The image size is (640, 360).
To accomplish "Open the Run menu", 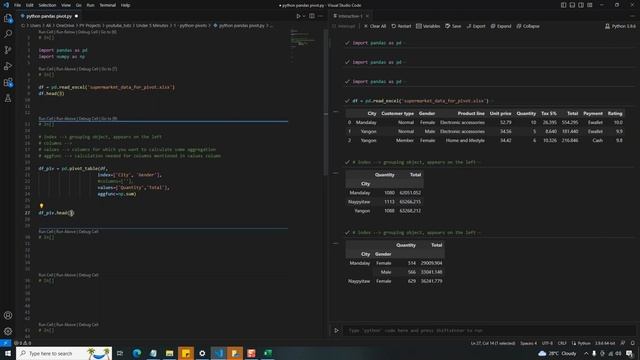I will [x=90, y=5].
